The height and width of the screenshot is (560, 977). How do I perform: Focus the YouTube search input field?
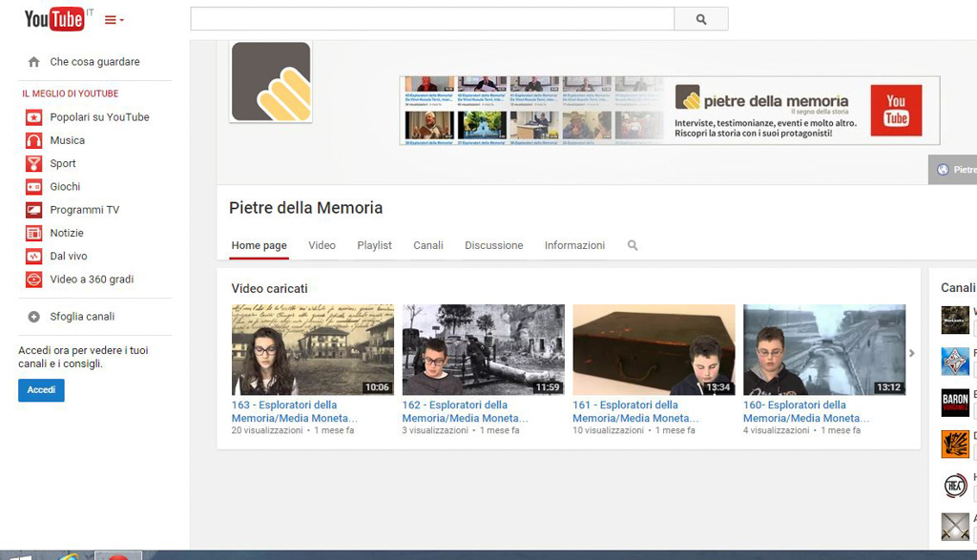point(431,19)
